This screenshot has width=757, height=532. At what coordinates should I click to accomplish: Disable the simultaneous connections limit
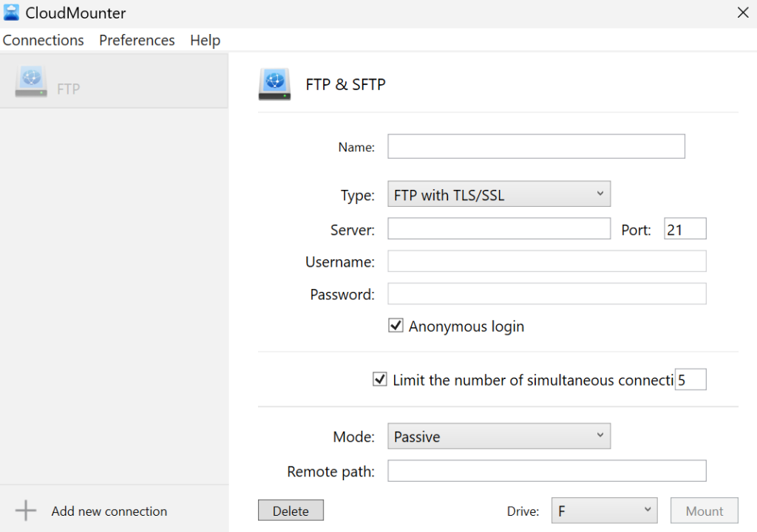click(x=379, y=379)
